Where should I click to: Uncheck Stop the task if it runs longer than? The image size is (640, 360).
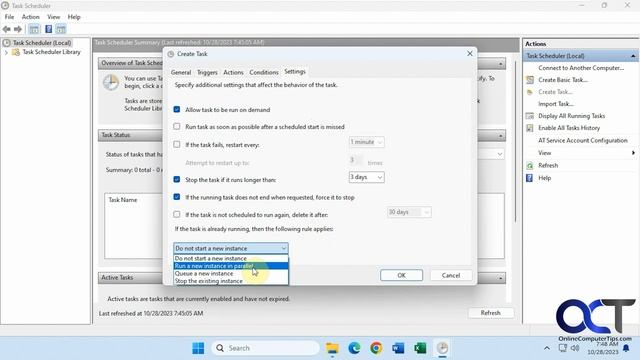(x=177, y=179)
